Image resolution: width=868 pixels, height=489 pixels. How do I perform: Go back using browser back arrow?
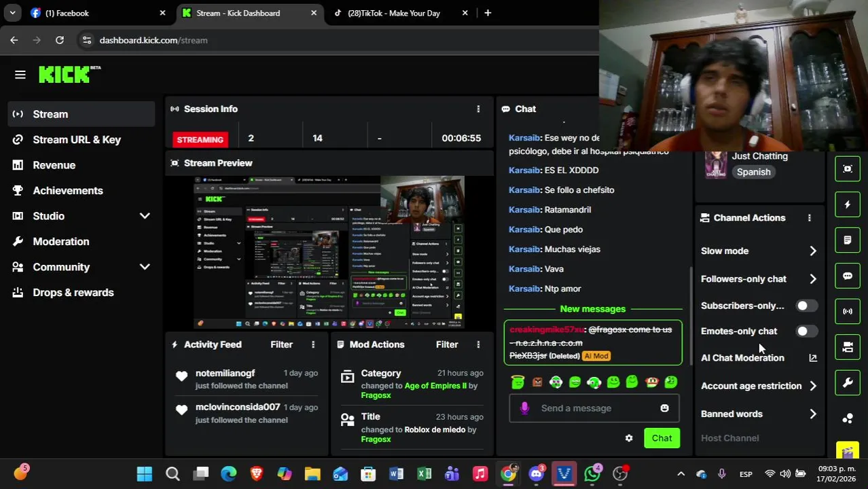[14, 40]
